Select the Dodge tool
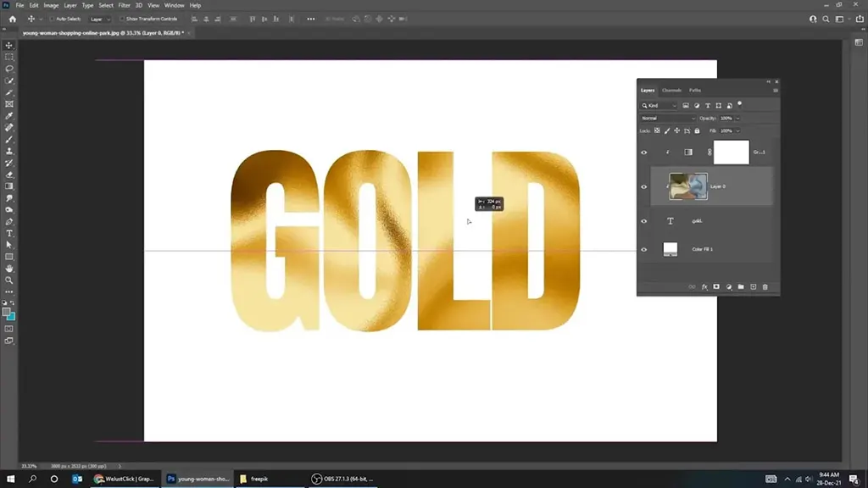The height and width of the screenshot is (488, 868). (x=8, y=210)
